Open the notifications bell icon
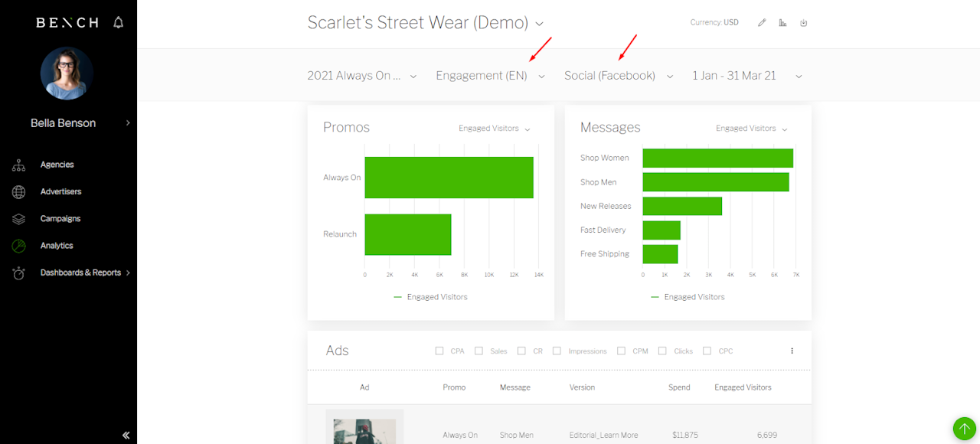The width and height of the screenshot is (980, 444). point(118,23)
